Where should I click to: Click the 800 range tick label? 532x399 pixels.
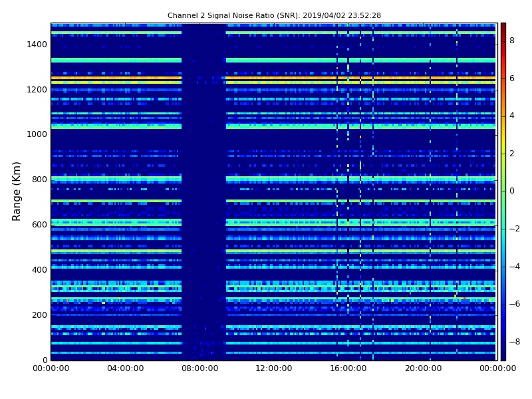(x=39, y=180)
